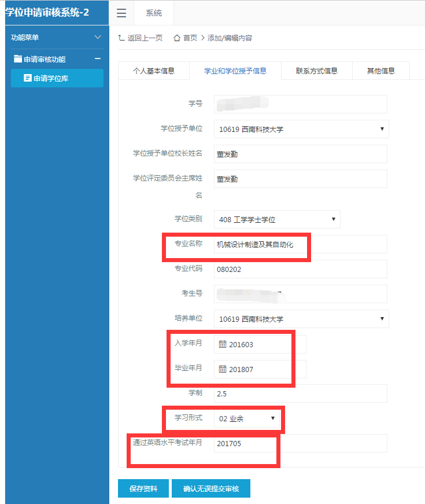Click the 专业名称 input field
Viewport: 425px width, 504px height.
click(300, 244)
